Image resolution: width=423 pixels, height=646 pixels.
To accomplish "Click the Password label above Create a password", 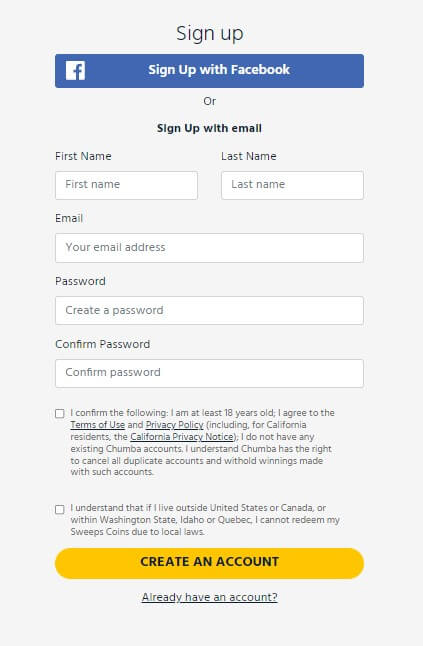I will (x=80, y=281).
